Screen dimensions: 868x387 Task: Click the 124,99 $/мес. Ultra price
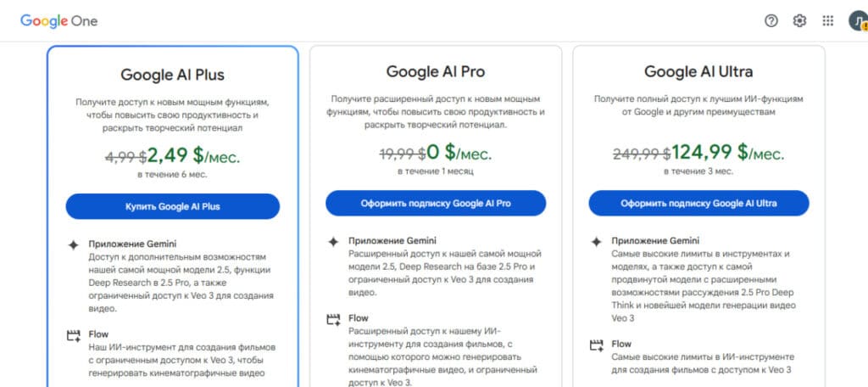pos(728,152)
